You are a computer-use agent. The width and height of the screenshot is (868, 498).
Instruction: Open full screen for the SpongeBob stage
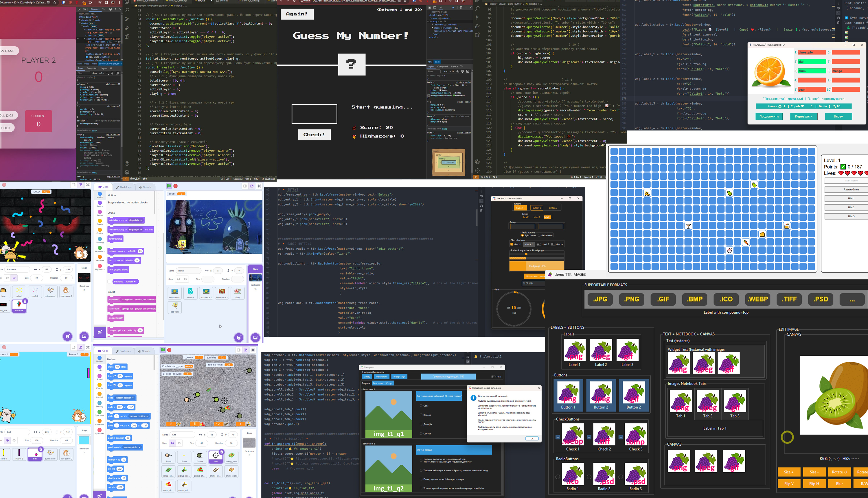coord(259,186)
